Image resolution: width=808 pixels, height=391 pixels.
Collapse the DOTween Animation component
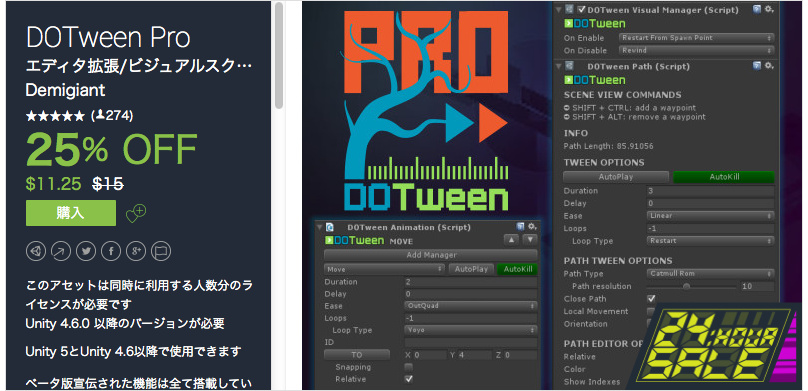[319, 227]
